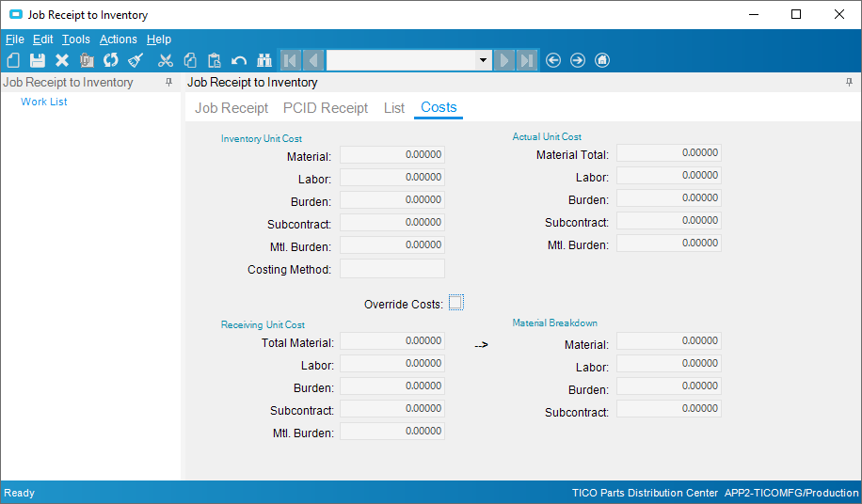The image size is (862, 504).
Task: Click the Receiving Unit Cost group label
Action: (263, 325)
